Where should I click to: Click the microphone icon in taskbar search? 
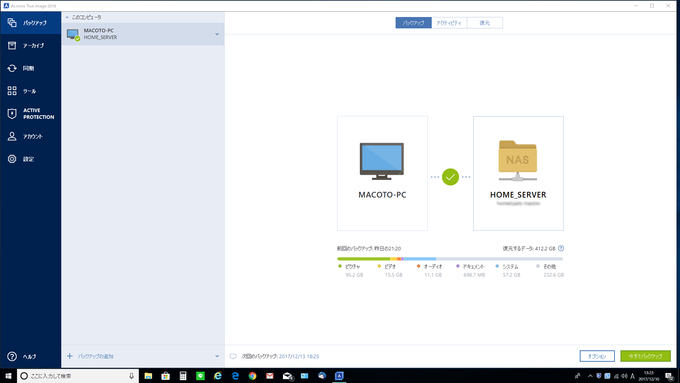click(x=131, y=376)
